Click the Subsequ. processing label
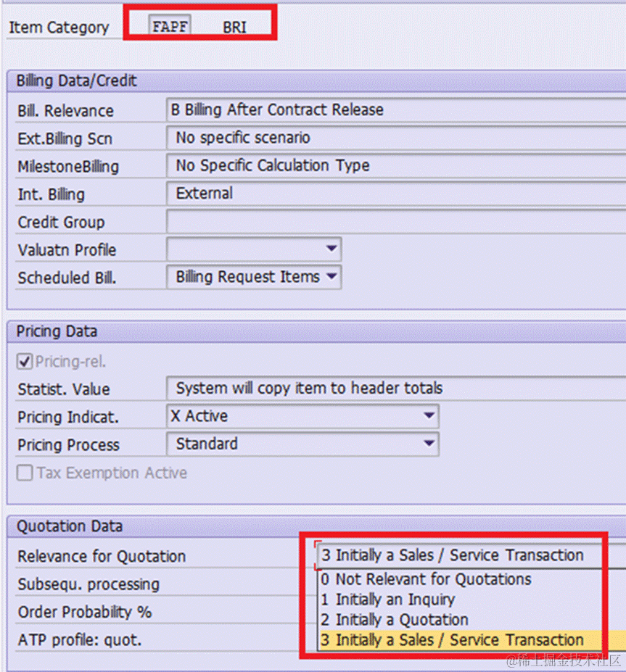 point(88,584)
